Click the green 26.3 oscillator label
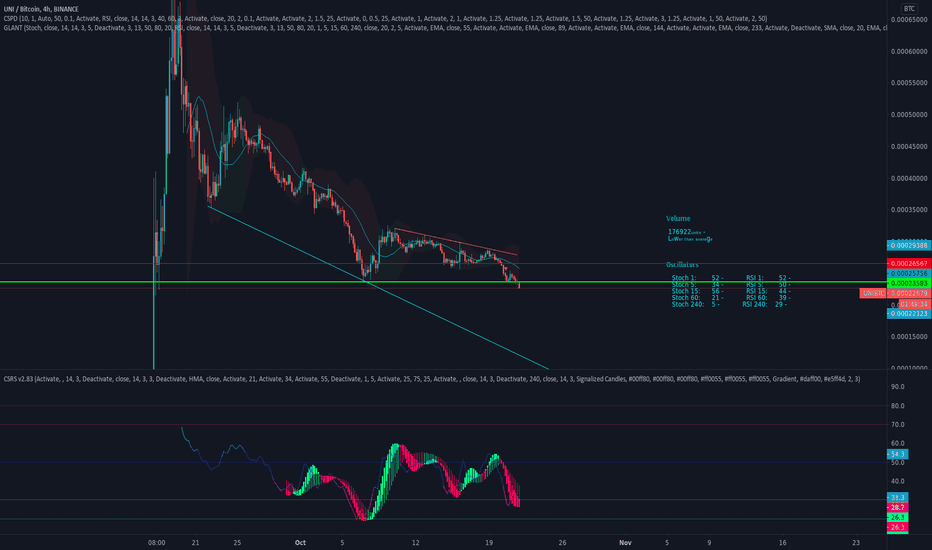932x550 pixels. [x=897, y=517]
